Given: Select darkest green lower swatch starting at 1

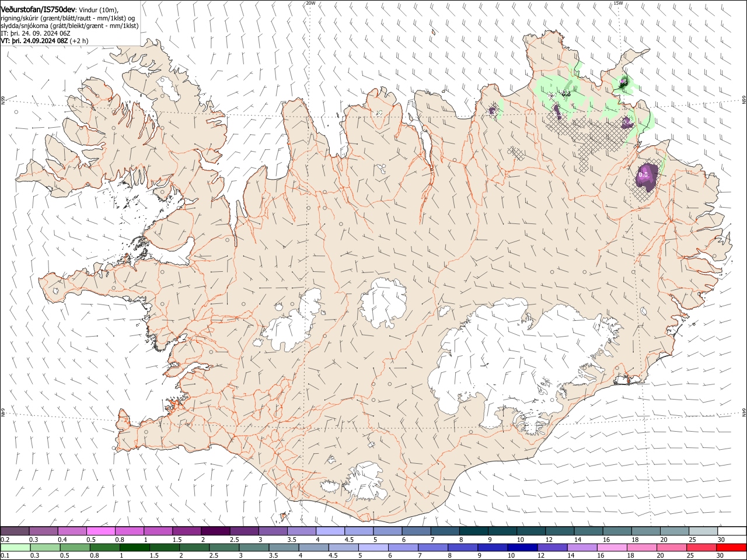Looking at the screenshot, I should click(x=134, y=547).
